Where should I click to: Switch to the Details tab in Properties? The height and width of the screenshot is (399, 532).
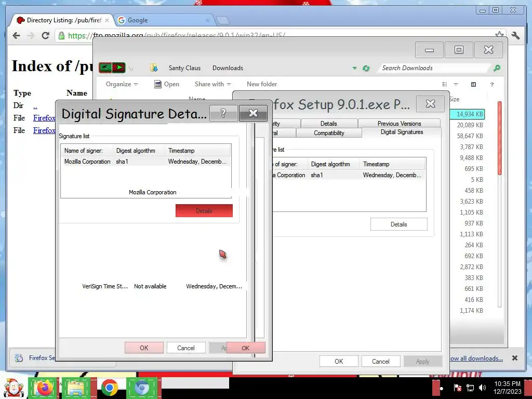tap(329, 124)
